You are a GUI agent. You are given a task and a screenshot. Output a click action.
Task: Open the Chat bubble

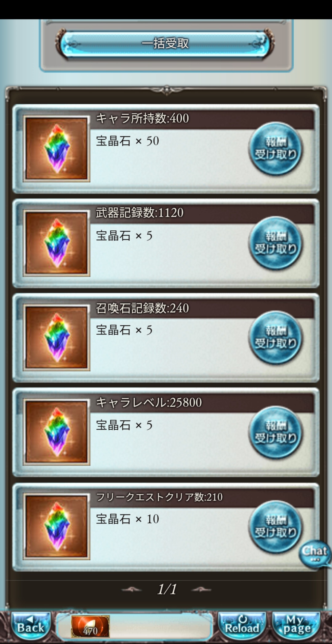(315, 554)
